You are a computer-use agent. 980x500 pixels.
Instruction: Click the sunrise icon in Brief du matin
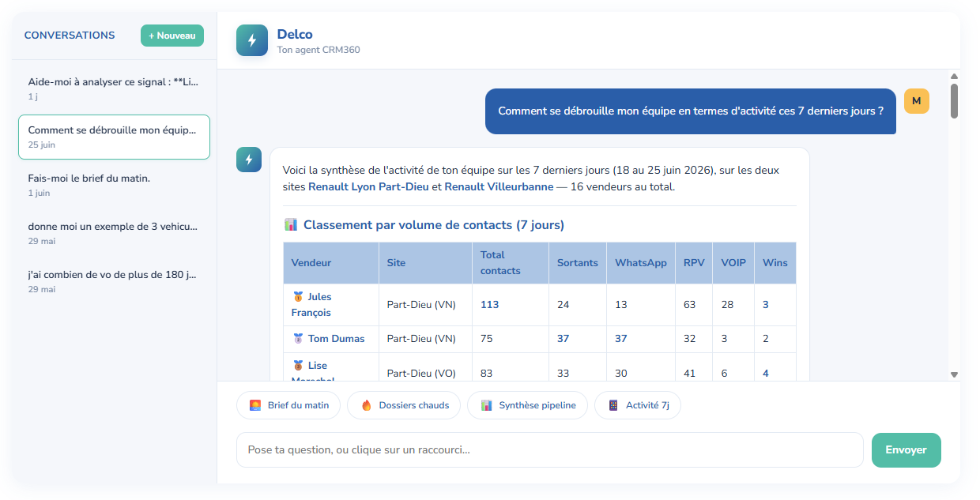click(x=255, y=405)
